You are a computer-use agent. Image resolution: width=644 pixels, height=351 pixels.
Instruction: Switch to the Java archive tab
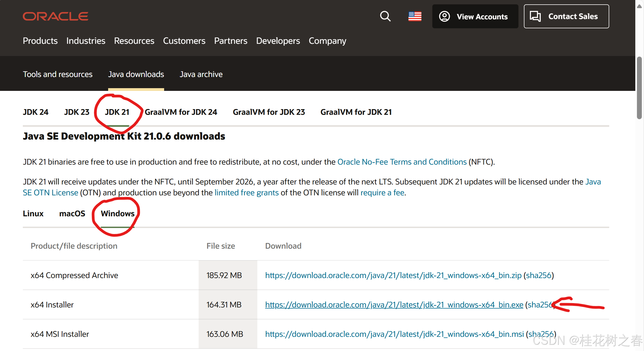click(201, 74)
